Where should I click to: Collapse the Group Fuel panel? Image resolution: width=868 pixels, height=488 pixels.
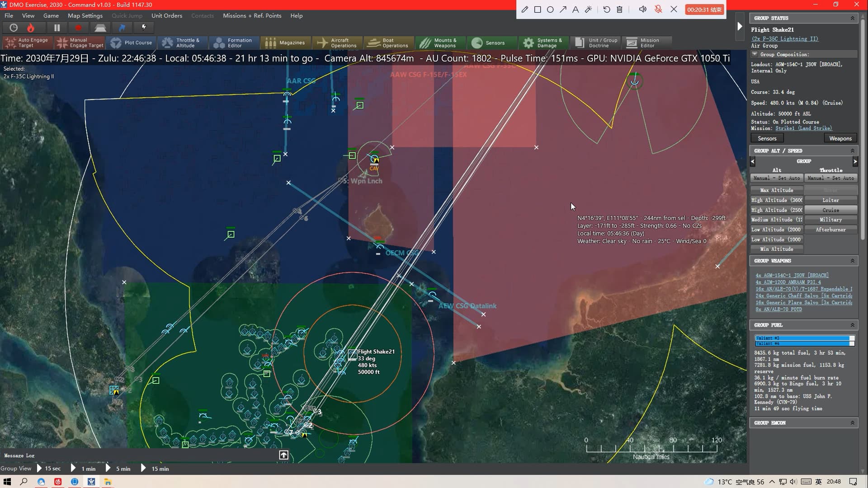pos(853,325)
